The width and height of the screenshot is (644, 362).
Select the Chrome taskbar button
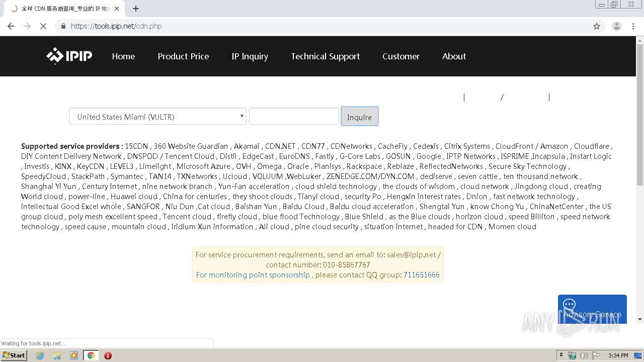tap(91, 355)
